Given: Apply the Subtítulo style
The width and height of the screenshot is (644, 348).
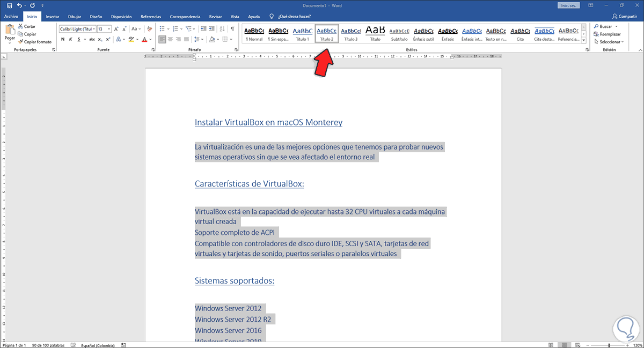Looking at the screenshot, I should 399,34.
